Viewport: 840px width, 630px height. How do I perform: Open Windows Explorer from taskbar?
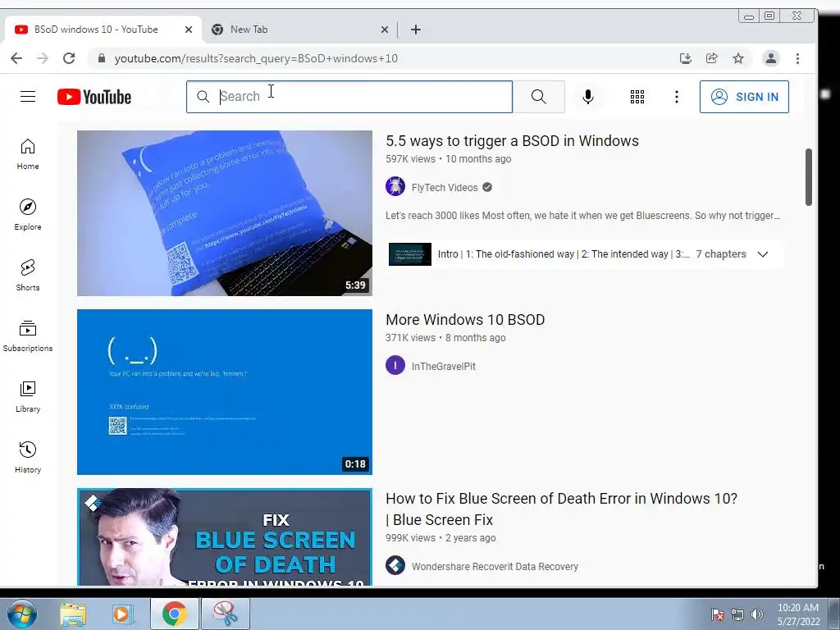pyautogui.click(x=73, y=614)
